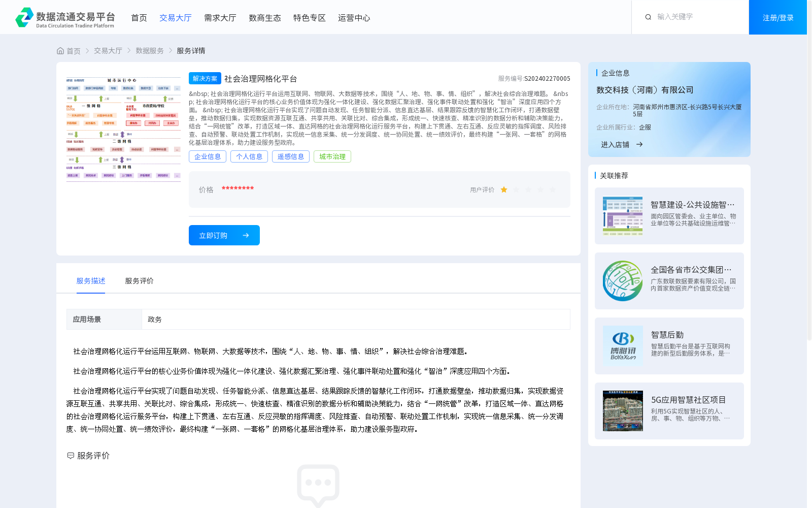Open 运营中心 in the top navigation
This screenshot has height=508, width=812.
(354, 18)
